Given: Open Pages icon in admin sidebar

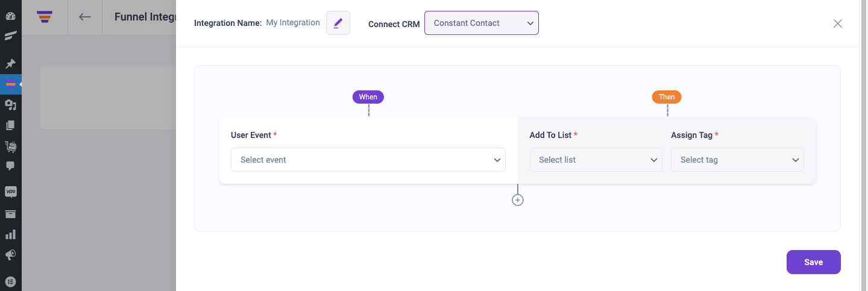Looking at the screenshot, I should click(x=10, y=125).
